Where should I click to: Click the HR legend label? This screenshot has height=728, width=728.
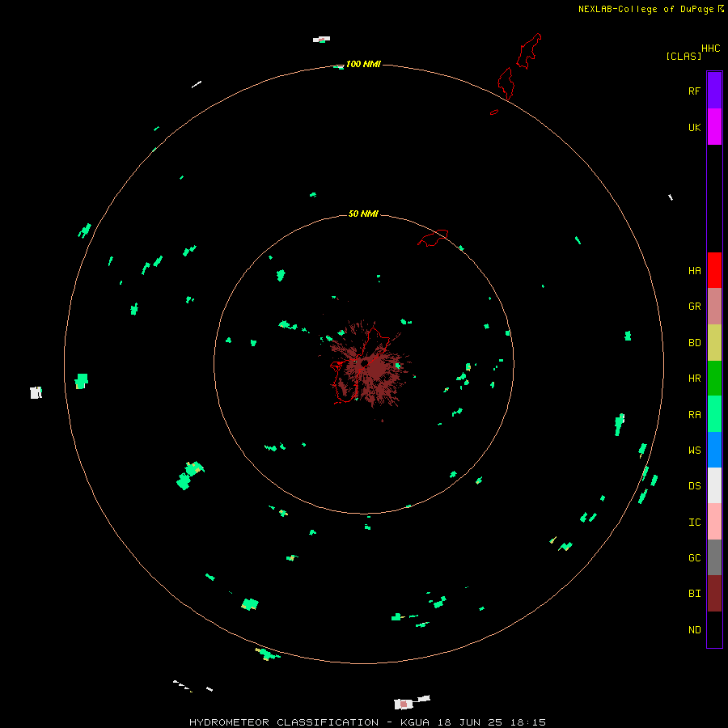pyautogui.click(x=694, y=379)
